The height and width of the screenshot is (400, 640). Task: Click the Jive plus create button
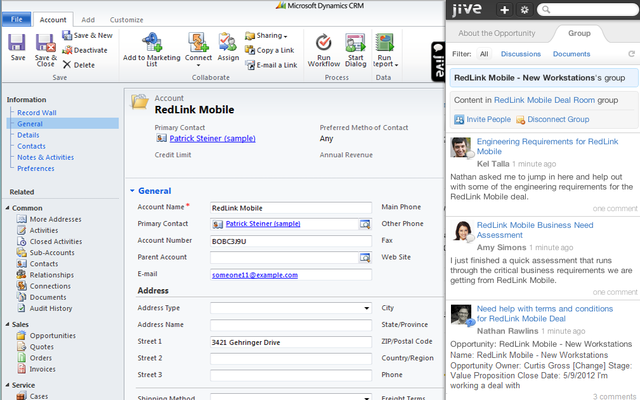point(505,9)
